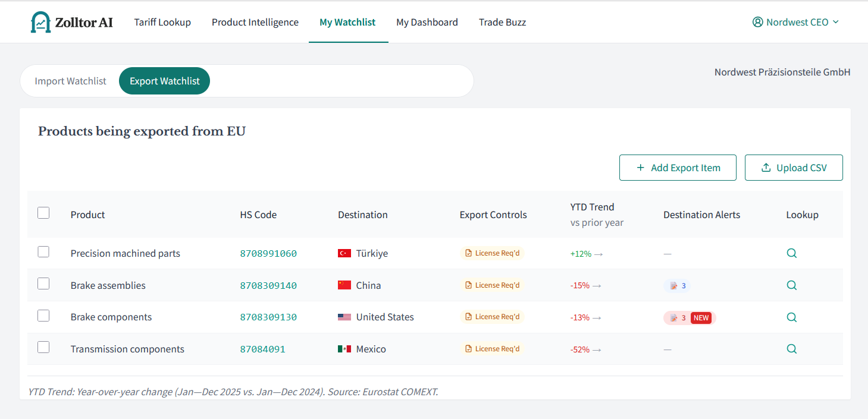The width and height of the screenshot is (868, 419).
Task: Select the Transmission components checkbox
Action: click(x=43, y=347)
